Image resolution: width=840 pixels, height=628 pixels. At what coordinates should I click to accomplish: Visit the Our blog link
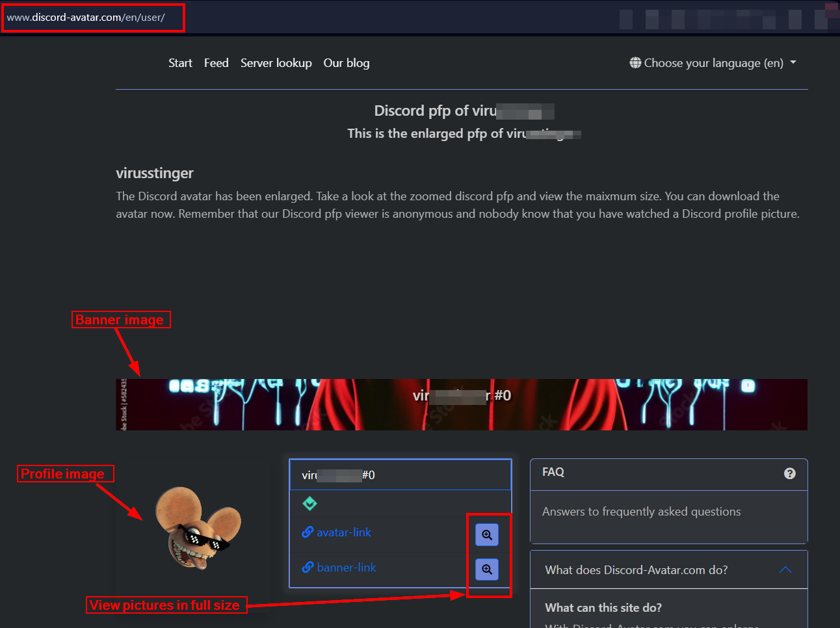[x=347, y=63]
